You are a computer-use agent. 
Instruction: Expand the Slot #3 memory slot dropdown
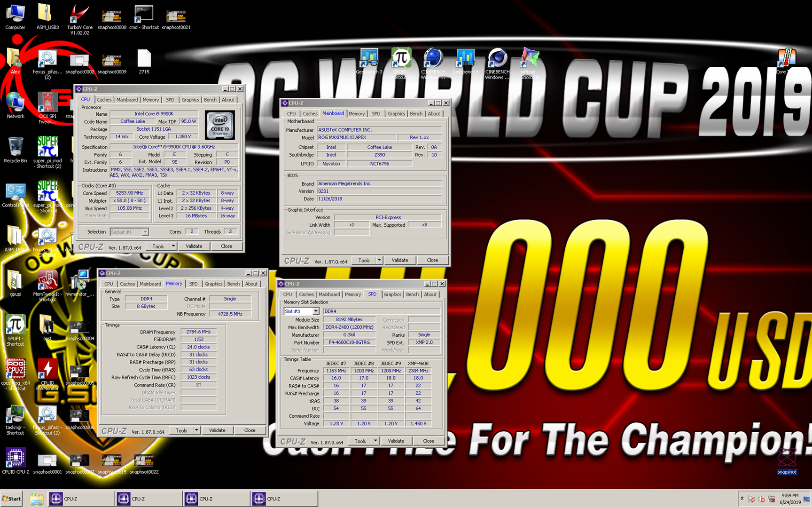[x=316, y=311]
